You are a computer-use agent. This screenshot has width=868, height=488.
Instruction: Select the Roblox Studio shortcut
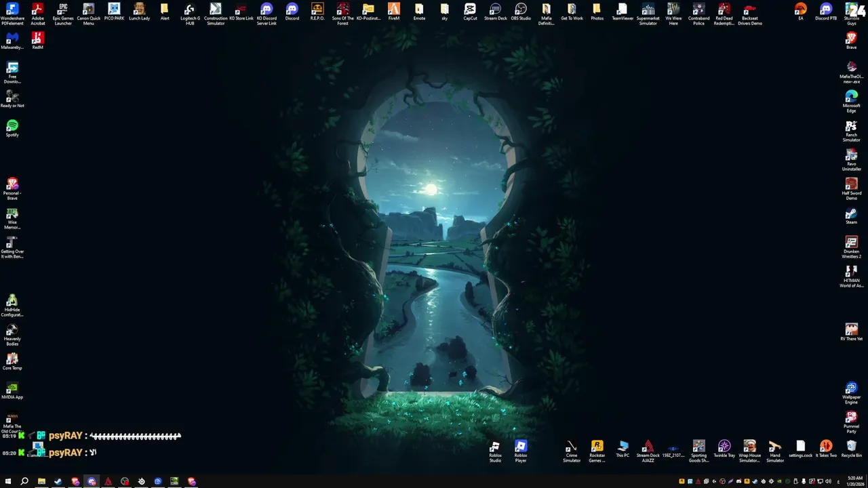(x=495, y=451)
